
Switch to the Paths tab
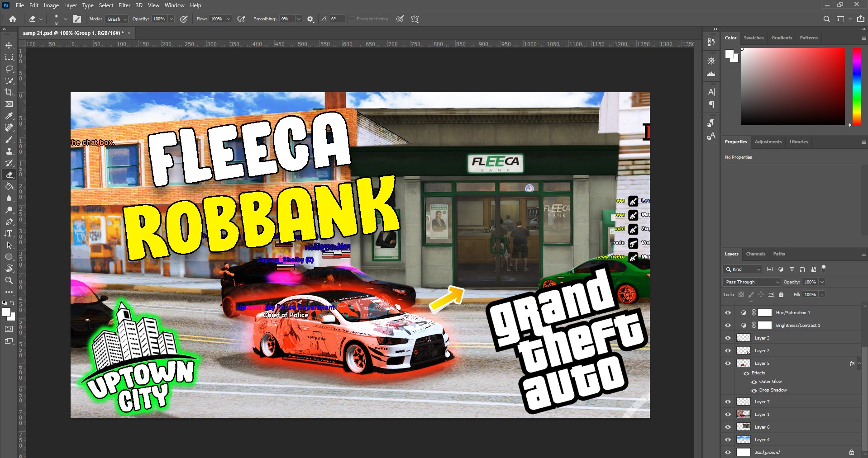pos(779,254)
